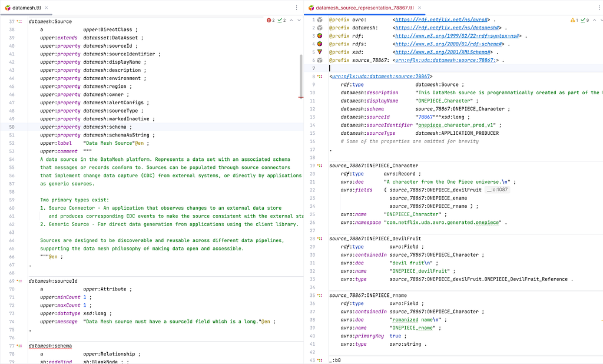The image size is (603, 364).
Task: Click the green checkmark count 9 in right editor
Action: click(x=585, y=21)
